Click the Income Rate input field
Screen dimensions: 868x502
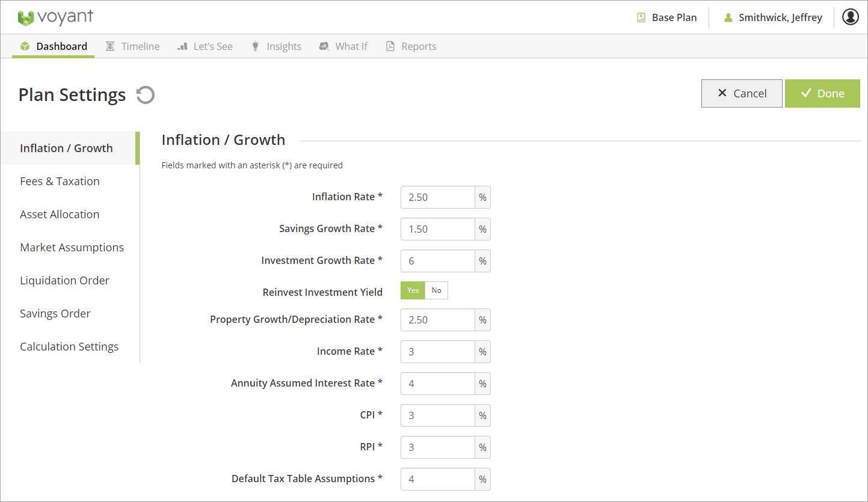(438, 352)
